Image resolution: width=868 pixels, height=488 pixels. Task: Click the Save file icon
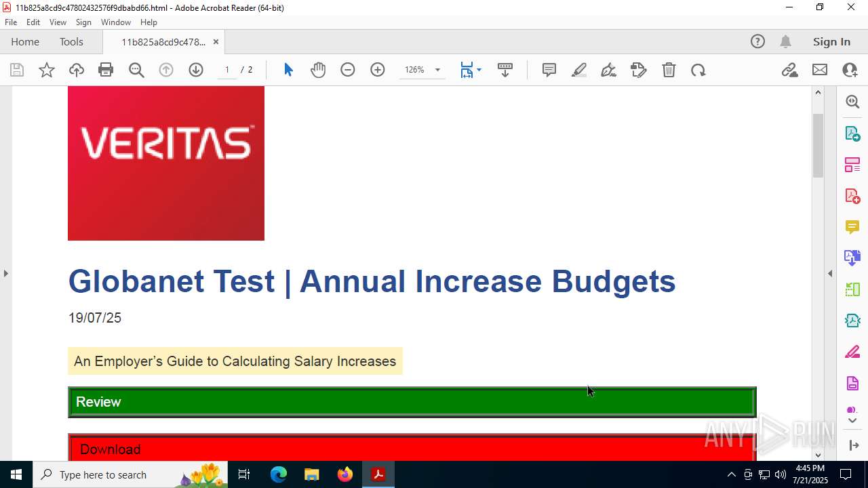17,70
